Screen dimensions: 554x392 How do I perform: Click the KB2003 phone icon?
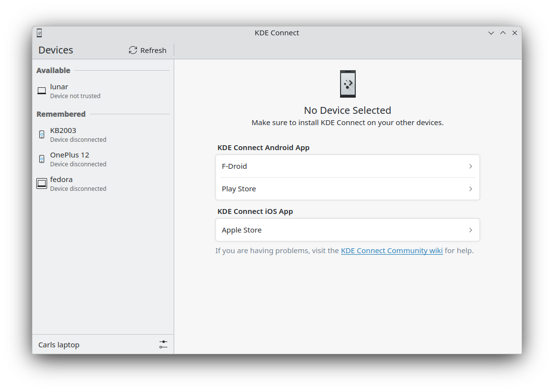coord(42,134)
